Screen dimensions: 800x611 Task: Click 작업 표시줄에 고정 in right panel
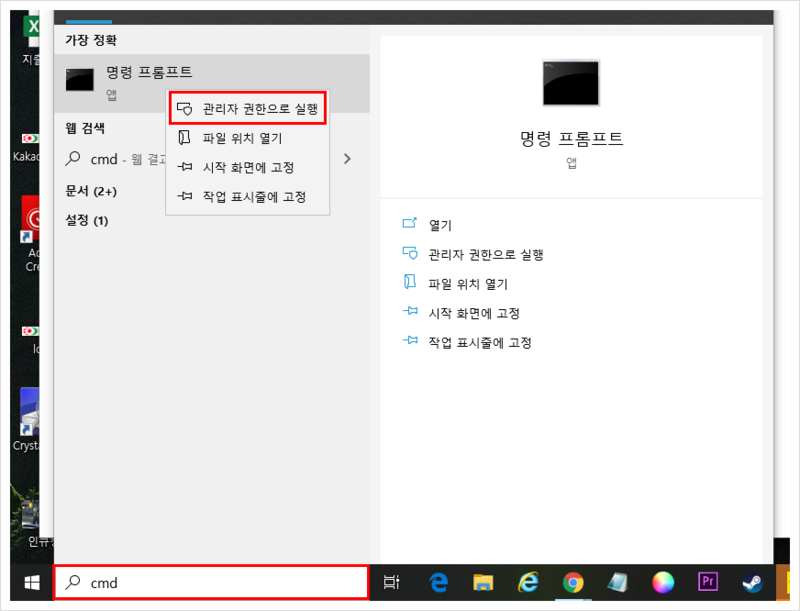(x=480, y=342)
